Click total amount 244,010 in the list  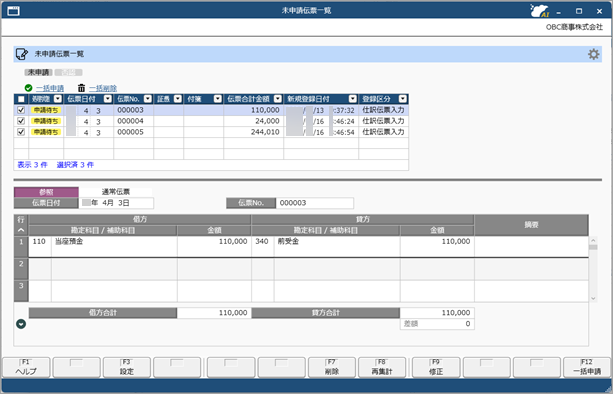[265, 132]
